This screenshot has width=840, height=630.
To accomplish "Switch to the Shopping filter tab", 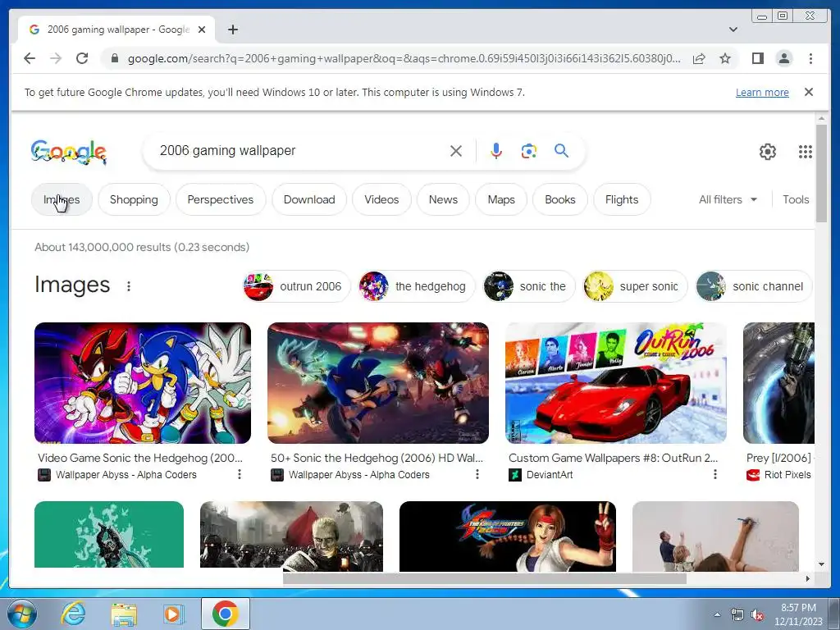I will point(134,199).
